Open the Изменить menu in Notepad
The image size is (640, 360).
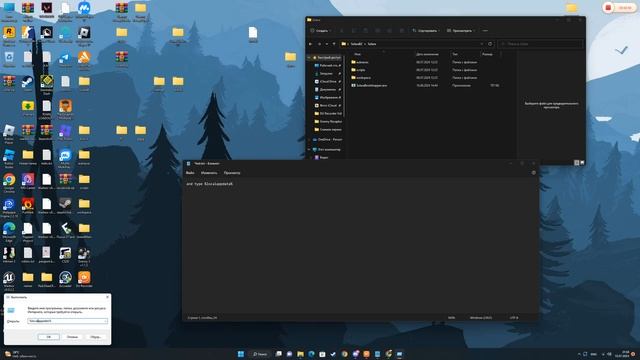click(x=209, y=173)
